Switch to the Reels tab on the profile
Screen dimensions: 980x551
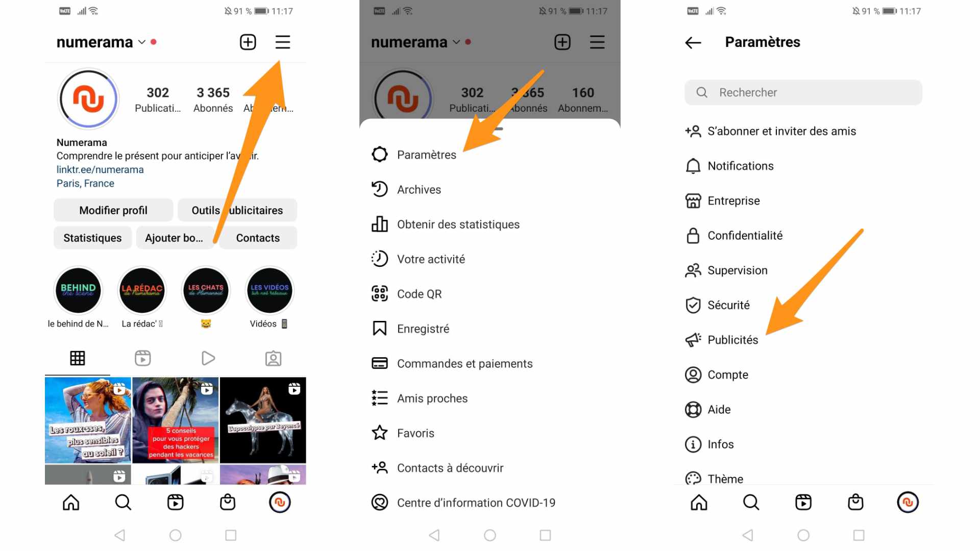coord(142,358)
